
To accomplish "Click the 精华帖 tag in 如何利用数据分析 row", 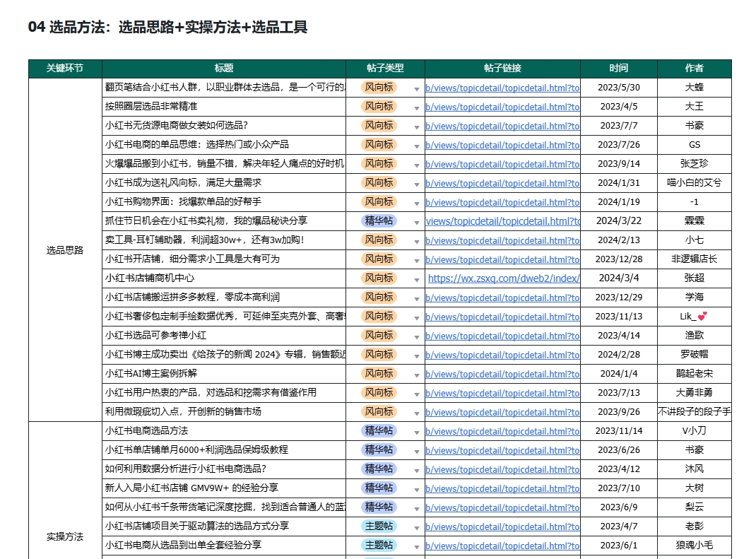I will [379, 469].
